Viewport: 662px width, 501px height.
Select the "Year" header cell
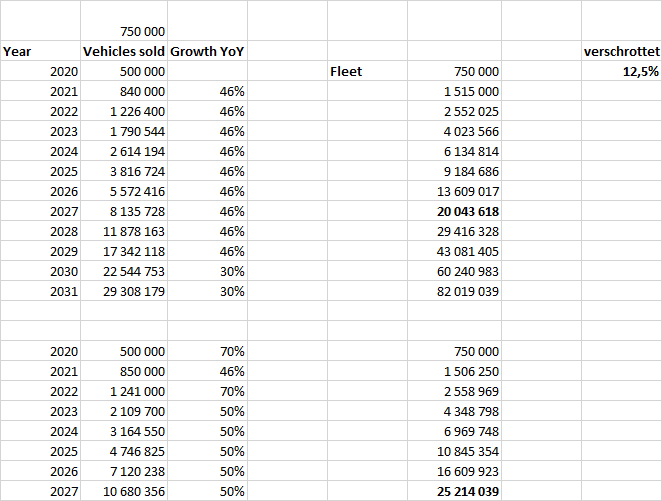tap(40, 51)
